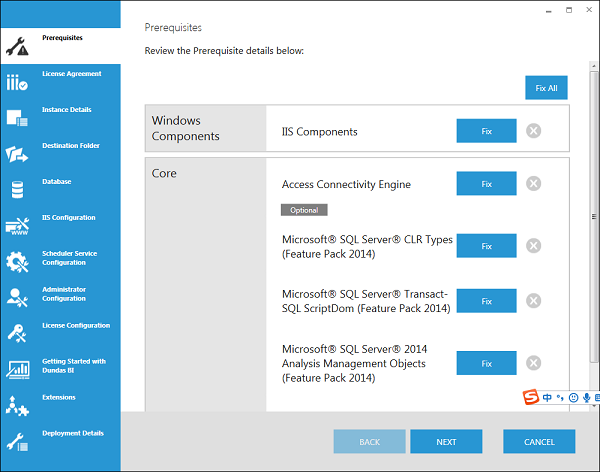The width and height of the screenshot is (600, 472).
Task: Click the Database cylinder icon
Action: click(x=17, y=190)
